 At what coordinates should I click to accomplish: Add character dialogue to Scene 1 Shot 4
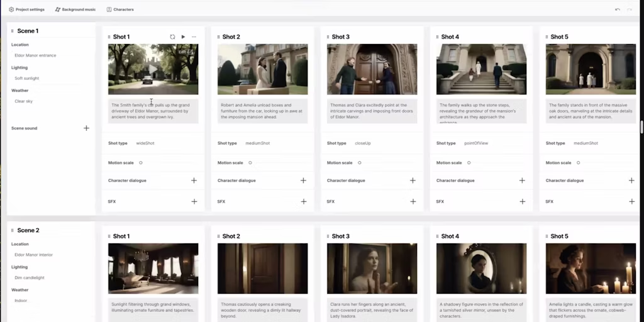pos(522,180)
